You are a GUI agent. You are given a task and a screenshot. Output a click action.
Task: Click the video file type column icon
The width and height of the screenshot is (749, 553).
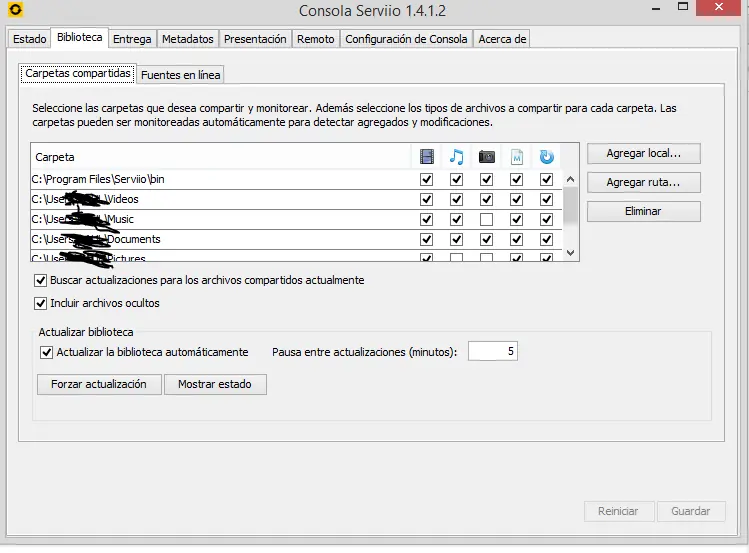[427, 157]
